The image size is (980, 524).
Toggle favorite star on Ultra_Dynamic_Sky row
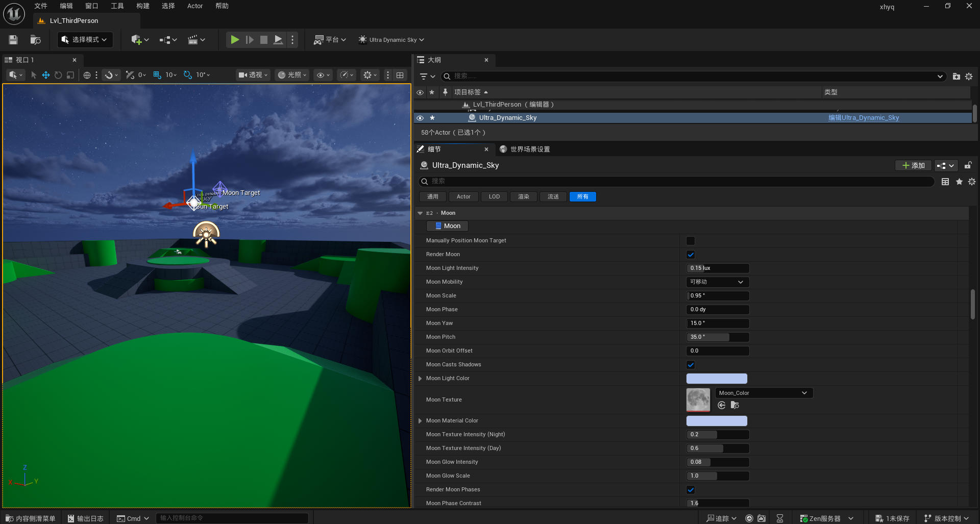pos(432,118)
